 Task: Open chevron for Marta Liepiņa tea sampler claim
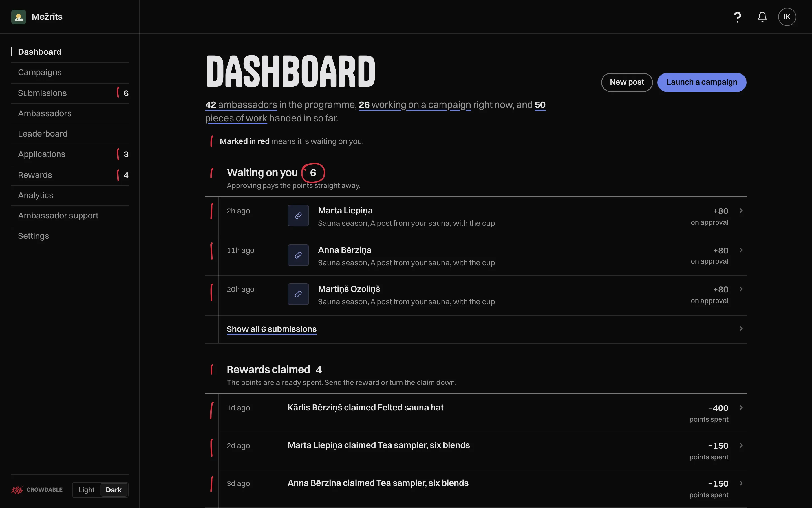pos(741,446)
